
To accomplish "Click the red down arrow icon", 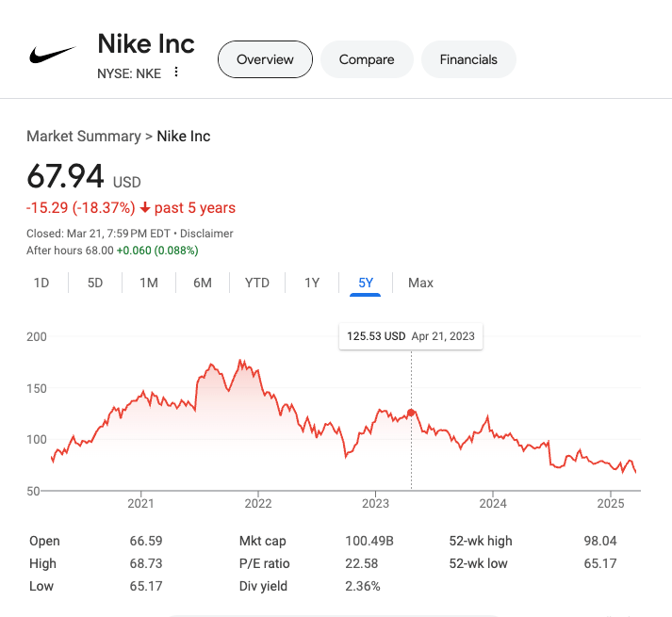I will (x=145, y=208).
